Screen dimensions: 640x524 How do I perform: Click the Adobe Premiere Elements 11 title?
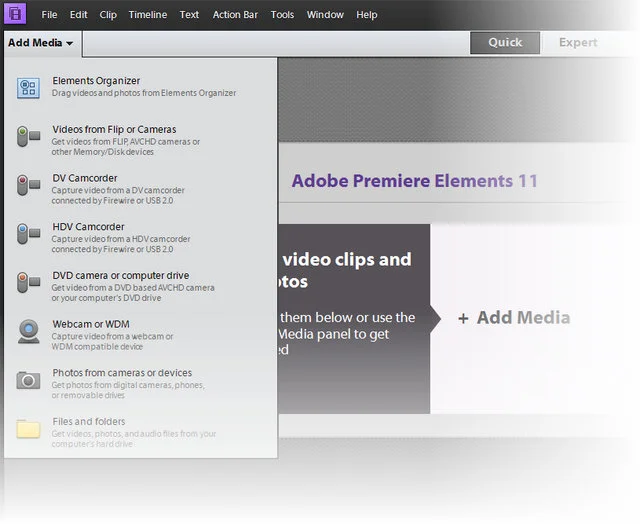pos(415,181)
